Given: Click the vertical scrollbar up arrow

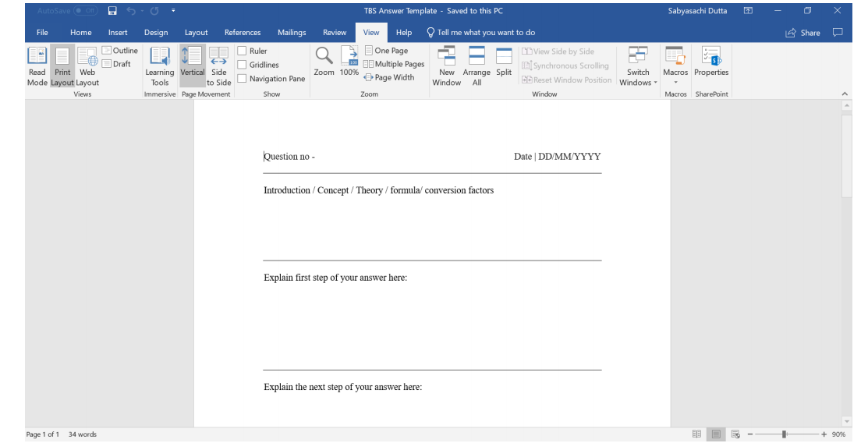Looking at the screenshot, I should coord(846,105).
